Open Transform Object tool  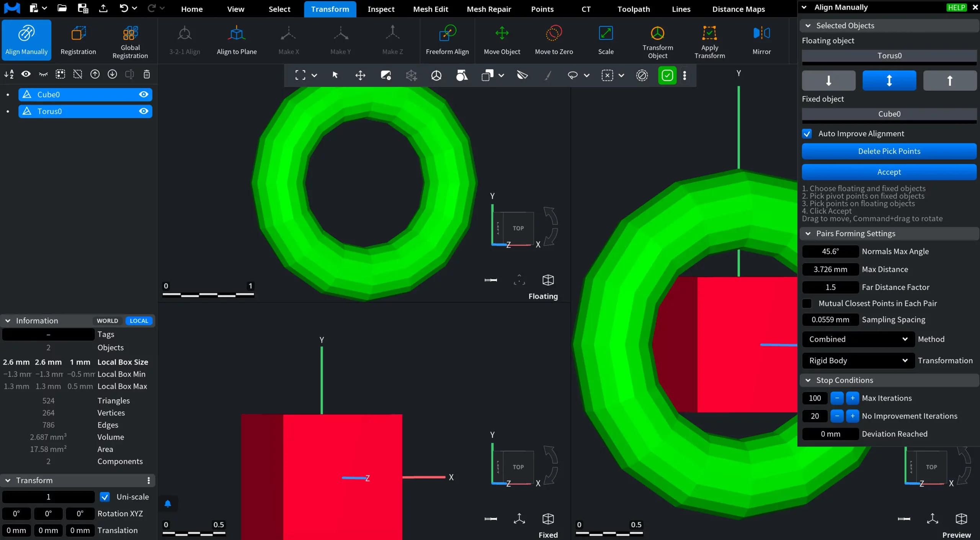(x=658, y=40)
